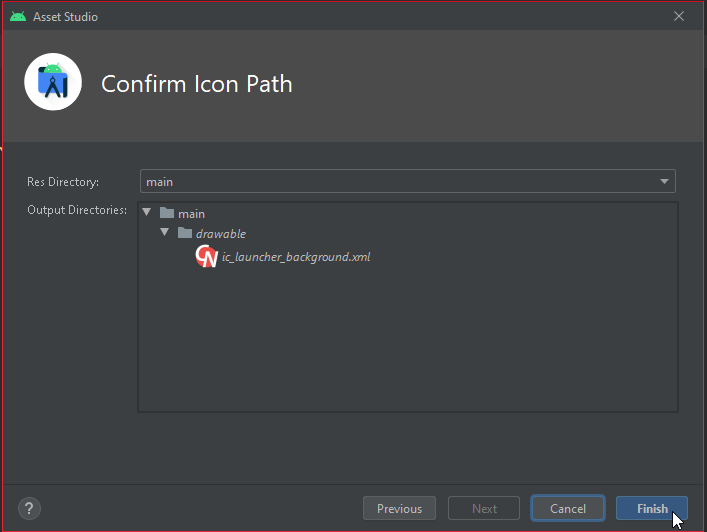Select the main entry in the output tree
Viewport: 707px width, 532px height.
(191, 214)
